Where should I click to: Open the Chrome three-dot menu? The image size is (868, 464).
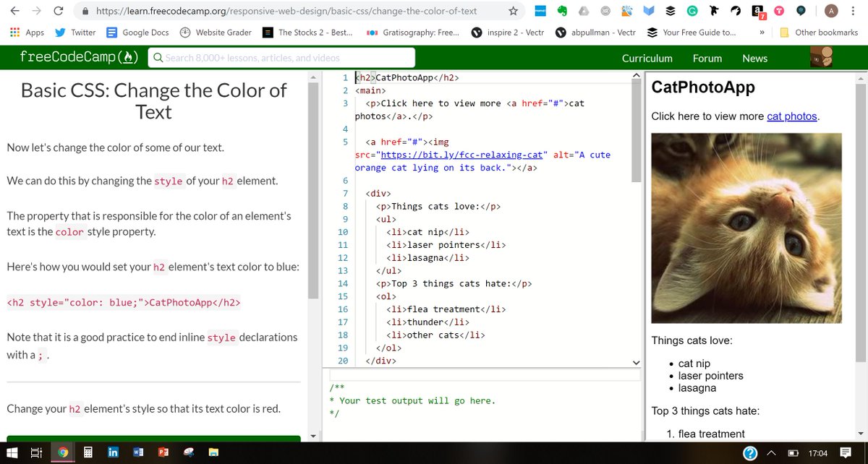coord(854,12)
